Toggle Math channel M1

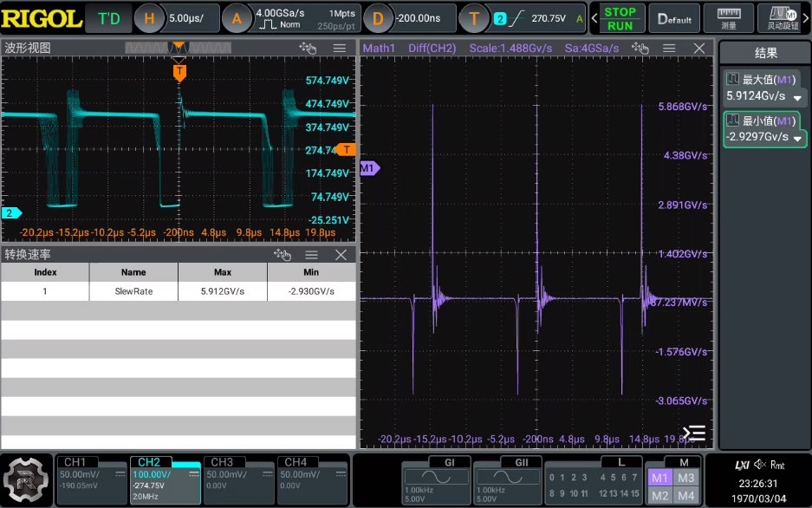click(659, 478)
